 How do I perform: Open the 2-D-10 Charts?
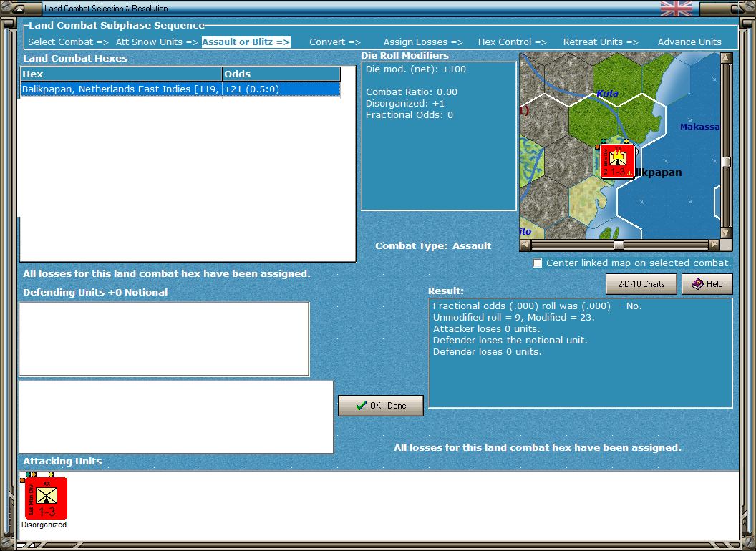641,284
